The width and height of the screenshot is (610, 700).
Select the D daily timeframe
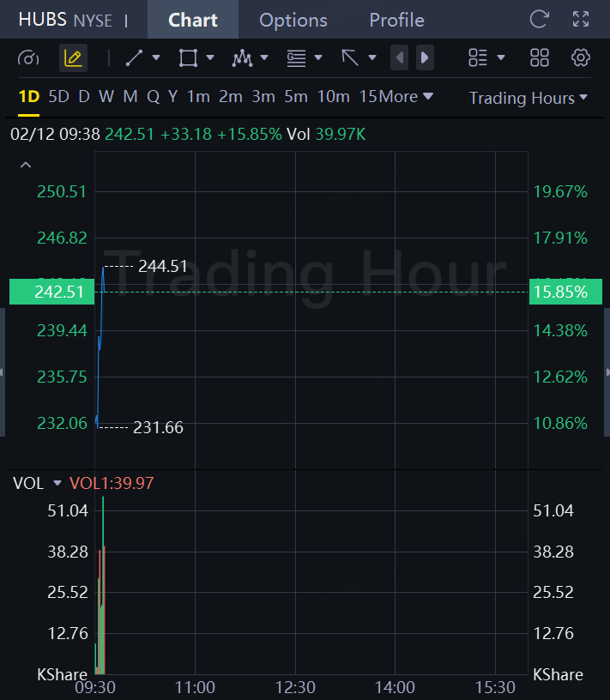tap(84, 96)
